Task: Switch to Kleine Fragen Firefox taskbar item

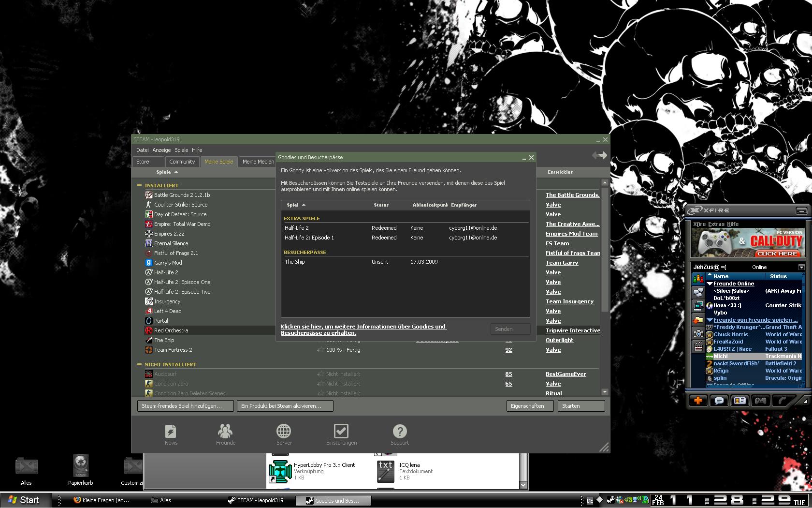Action: [x=102, y=500]
